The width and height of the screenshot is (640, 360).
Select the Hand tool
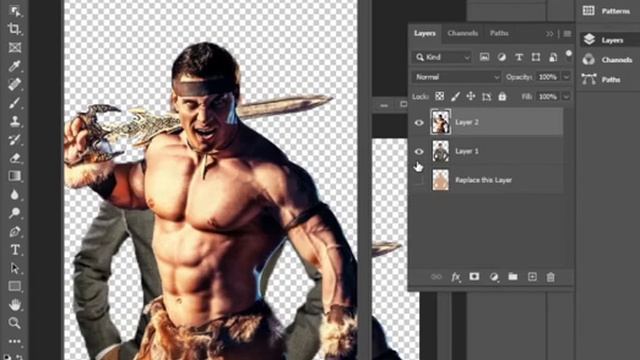15,304
